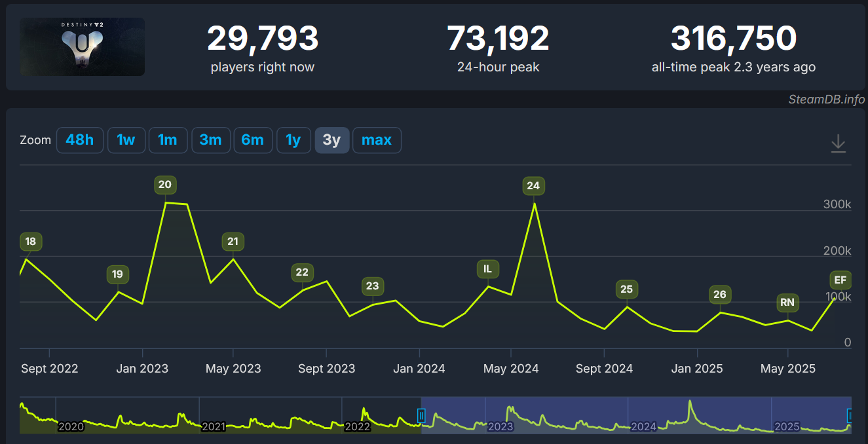Click the 300k y-axis label
Image resolution: width=868 pixels, height=444 pixels.
(837, 204)
